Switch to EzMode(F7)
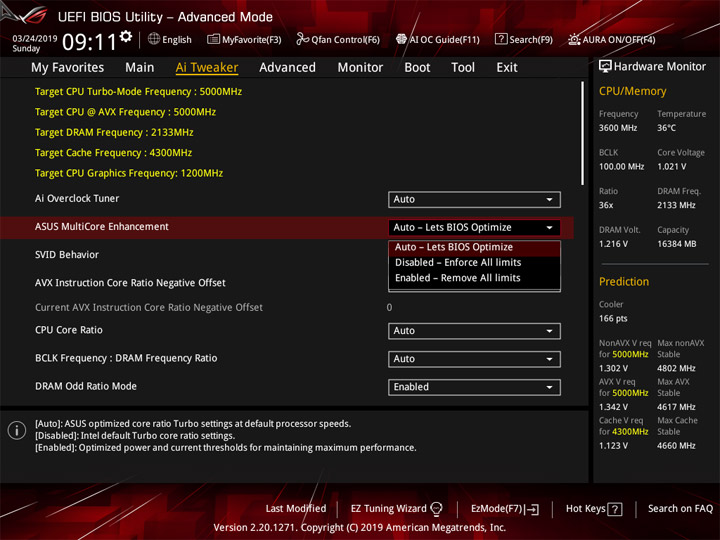The image size is (720, 540). tap(505, 509)
